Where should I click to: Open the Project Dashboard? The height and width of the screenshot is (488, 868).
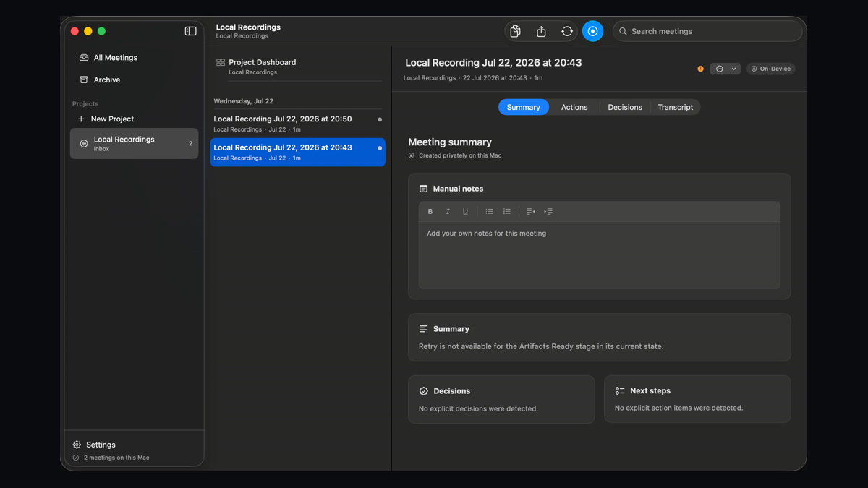click(x=297, y=67)
